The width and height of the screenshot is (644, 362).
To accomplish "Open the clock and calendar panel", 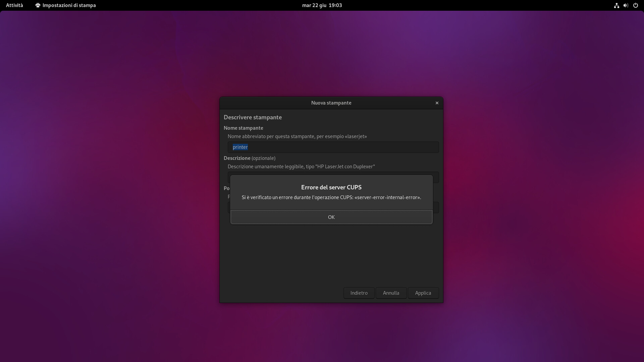I will [x=322, y=5].
